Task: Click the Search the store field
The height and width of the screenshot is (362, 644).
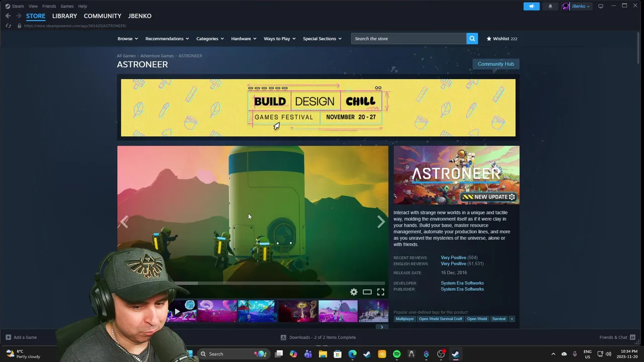Action: [x=409, y=39]
